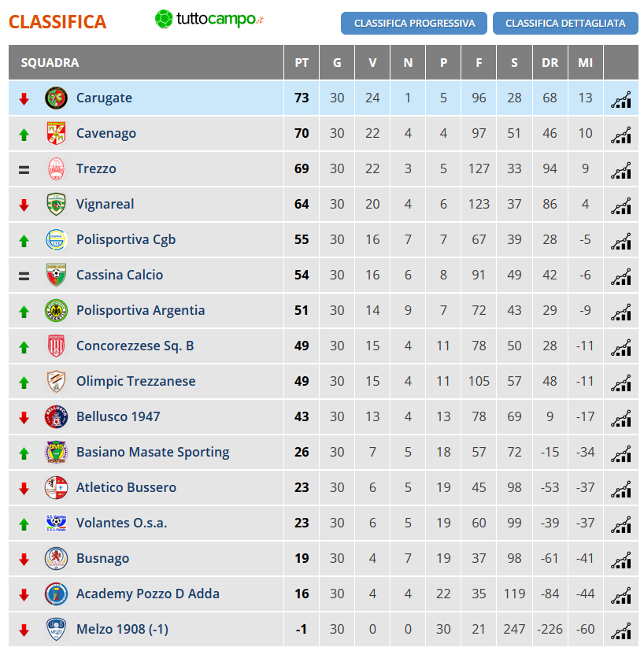Viewport: 644px width, 651px height.
Task: Open the Melzo 1908 progress chart icon
Action: point(620,631)
